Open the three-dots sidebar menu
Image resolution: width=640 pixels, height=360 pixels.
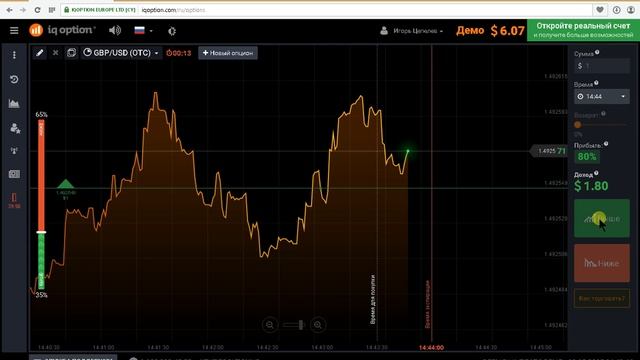coord(14,55)
